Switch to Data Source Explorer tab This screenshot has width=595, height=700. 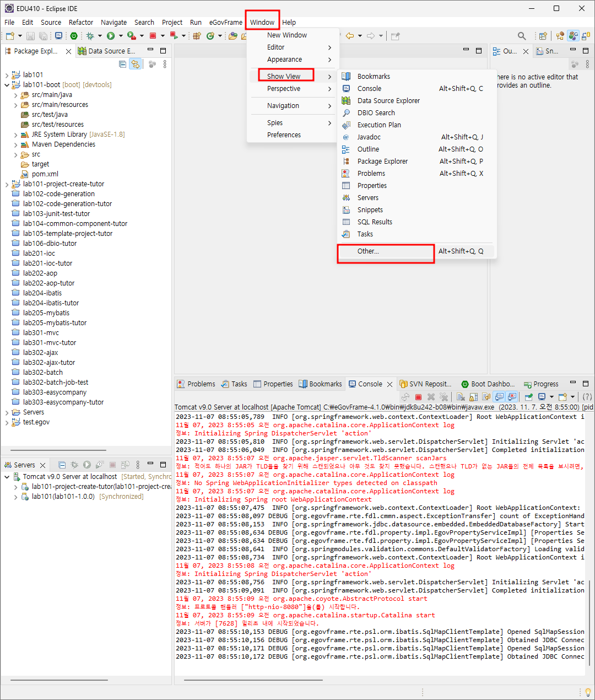click(x=107, y=51)
